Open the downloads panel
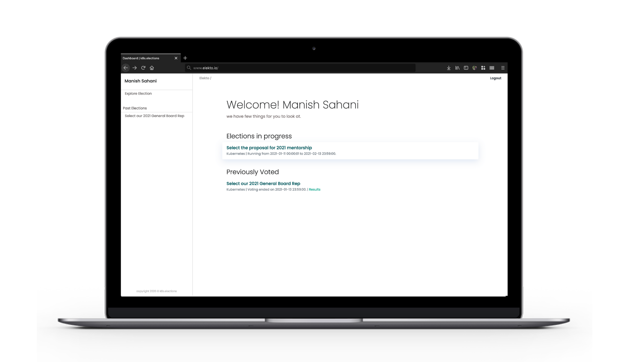644x362 pixels. click(448, 68)
